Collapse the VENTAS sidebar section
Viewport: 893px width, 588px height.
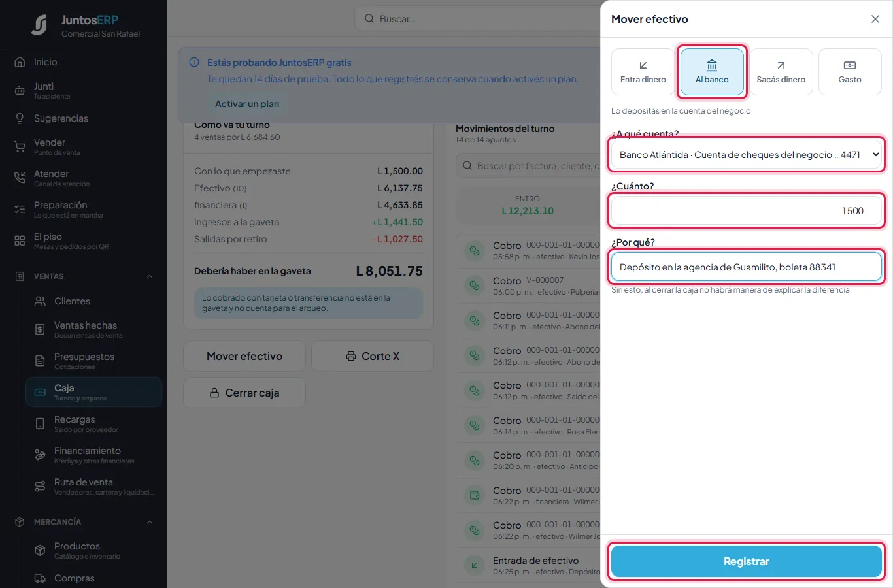tap(150, 276)
